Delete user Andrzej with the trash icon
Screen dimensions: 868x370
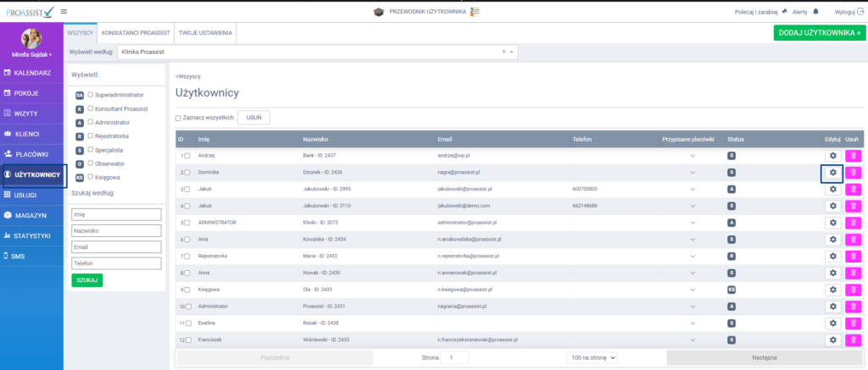[x=854, y=156]
